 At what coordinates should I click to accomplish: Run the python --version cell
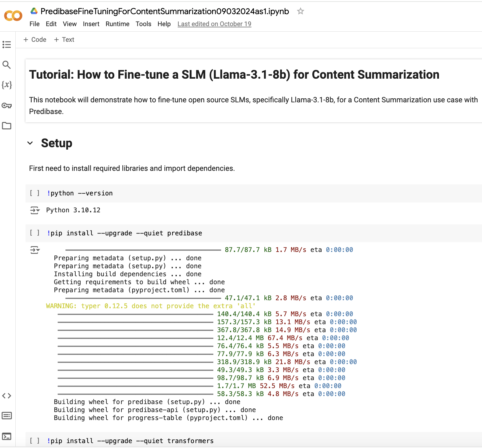click(x=35, y=193)
